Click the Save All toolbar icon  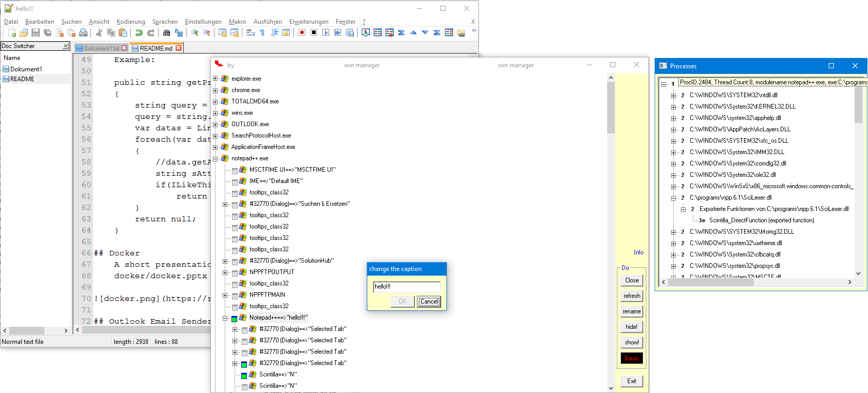pos(48,33)
